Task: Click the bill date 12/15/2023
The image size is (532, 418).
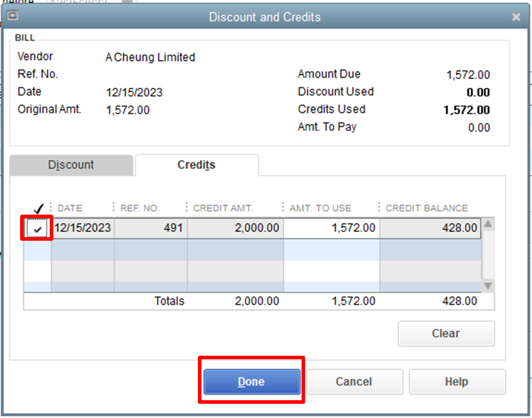Action: [134, 92]
